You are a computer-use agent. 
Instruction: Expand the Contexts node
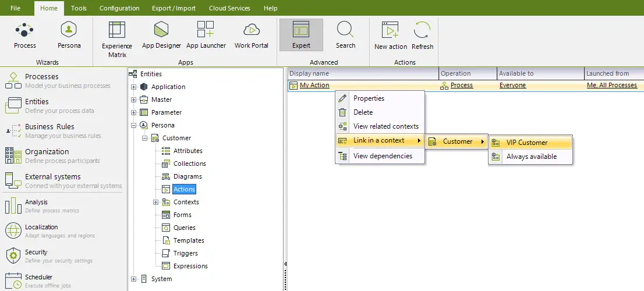coord(155,202)
